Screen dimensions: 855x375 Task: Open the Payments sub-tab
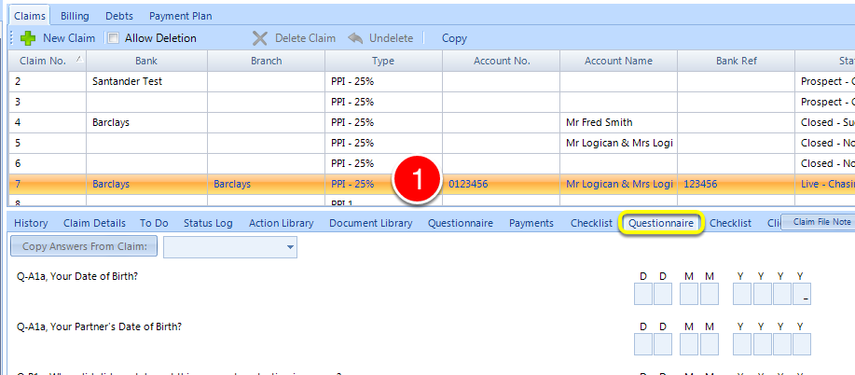click(x=531, y=223)
